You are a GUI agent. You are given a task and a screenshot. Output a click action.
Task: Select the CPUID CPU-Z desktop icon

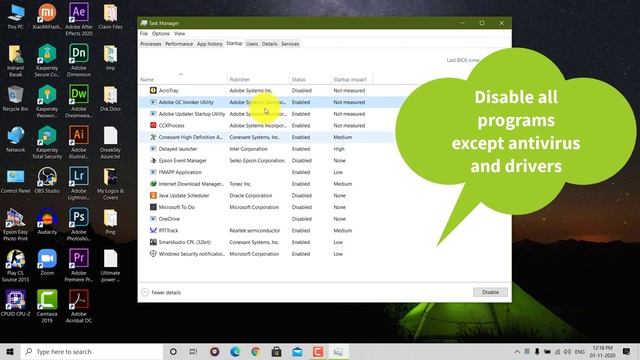[15, 303]
